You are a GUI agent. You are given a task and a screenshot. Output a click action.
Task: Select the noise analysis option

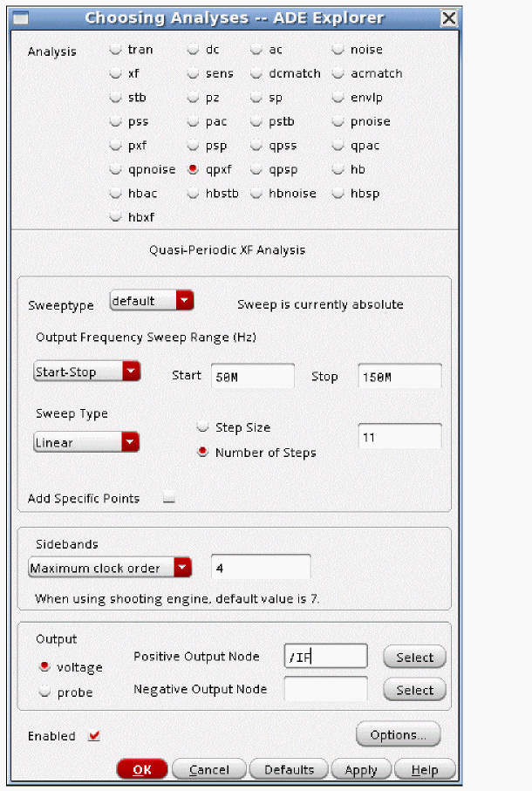(338, 50)
